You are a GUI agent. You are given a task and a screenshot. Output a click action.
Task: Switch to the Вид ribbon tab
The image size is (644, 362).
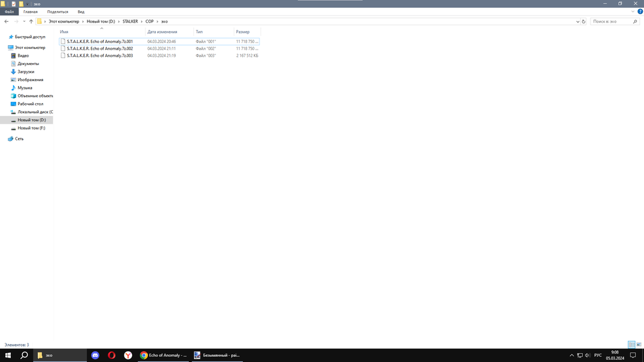click(x=81, y=12)
